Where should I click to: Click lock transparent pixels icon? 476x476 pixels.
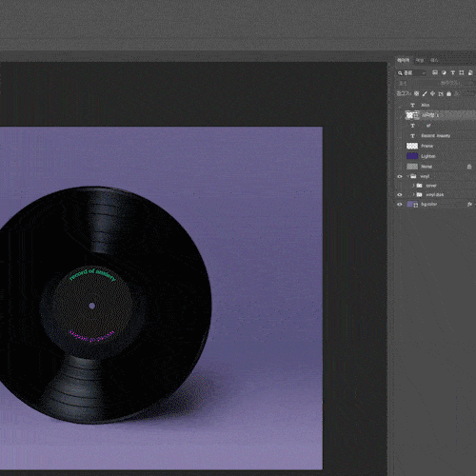point(417,93)
